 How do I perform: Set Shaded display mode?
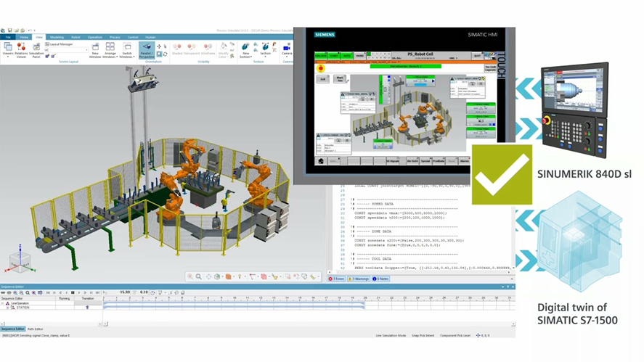click(x=177, y=49)
